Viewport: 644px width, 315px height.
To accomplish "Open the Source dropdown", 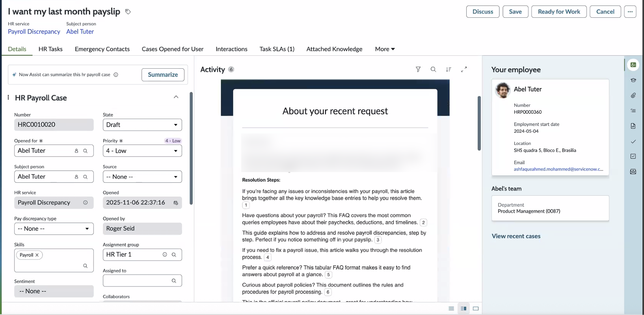I will point(142,177).
